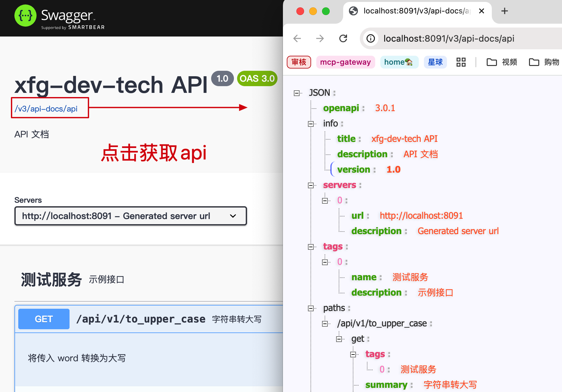This screenshot has height=392, width=562.
Task: Click the site info icon in address bar
Action: click(371, 39)
